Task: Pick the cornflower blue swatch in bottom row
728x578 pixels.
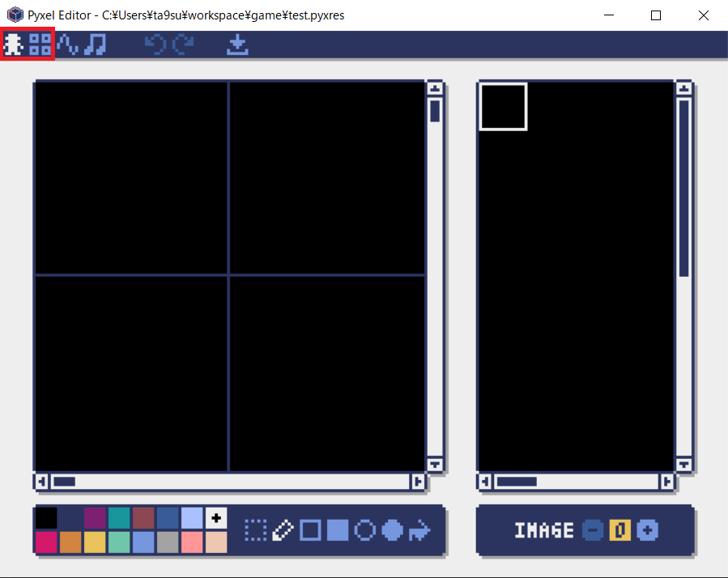Action: (143, 542)
